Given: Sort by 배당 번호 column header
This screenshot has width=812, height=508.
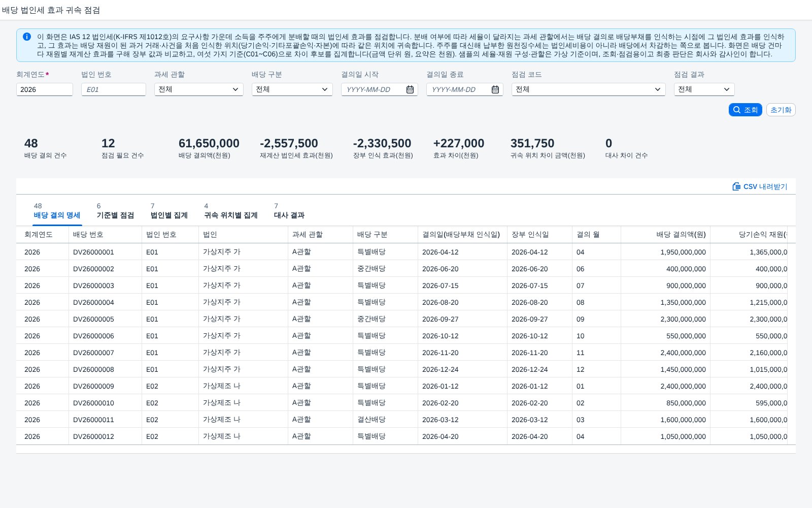Looking at the screenshot, I should pyautogui.click(x=105, y=235).
